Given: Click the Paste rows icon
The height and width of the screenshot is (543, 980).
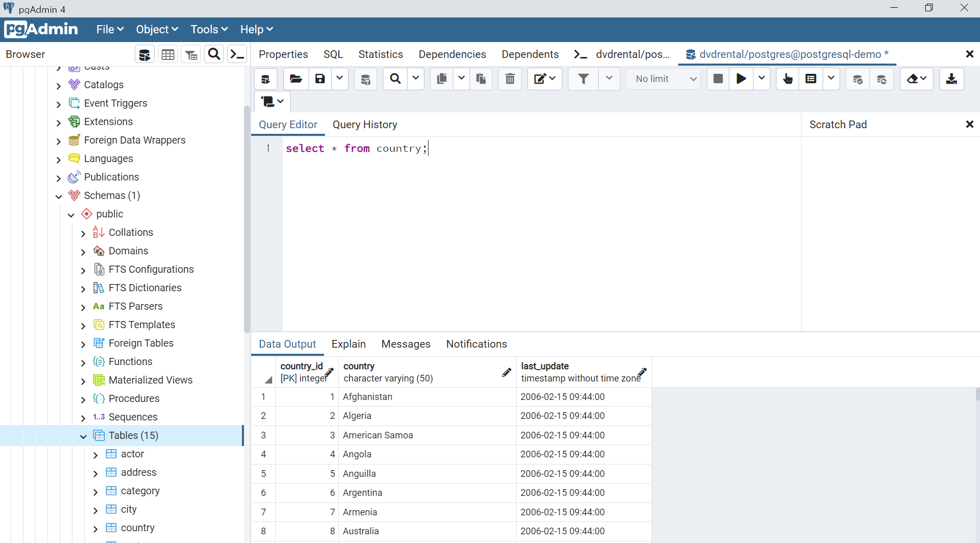Looking at the screenshot, I should coord(481,79).
